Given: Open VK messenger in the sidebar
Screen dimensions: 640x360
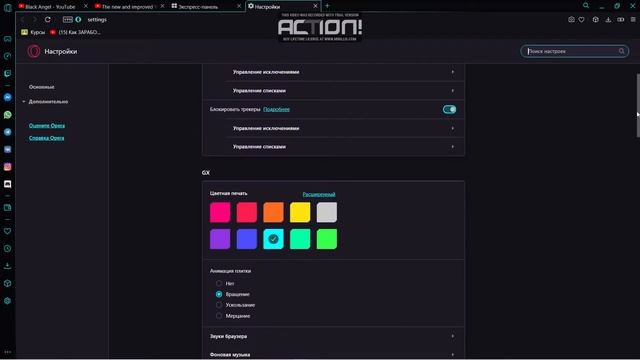Looking at the screenshot, I should (7, 149).
